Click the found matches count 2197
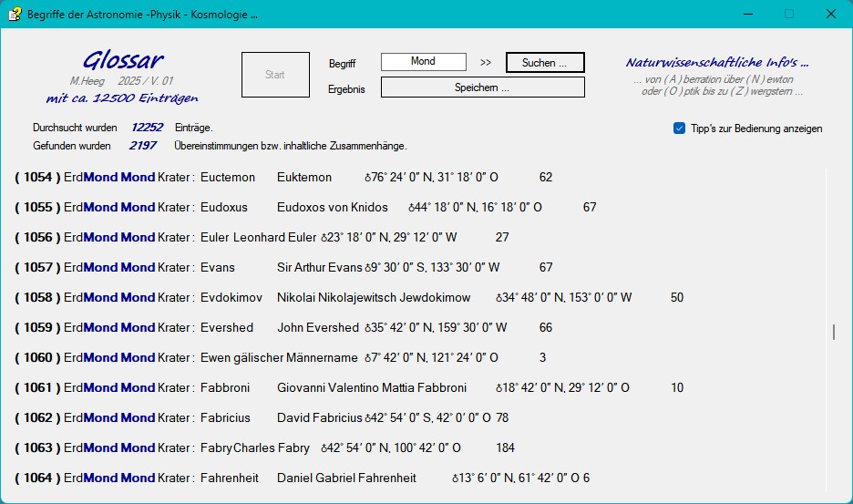 pos(143,145)
